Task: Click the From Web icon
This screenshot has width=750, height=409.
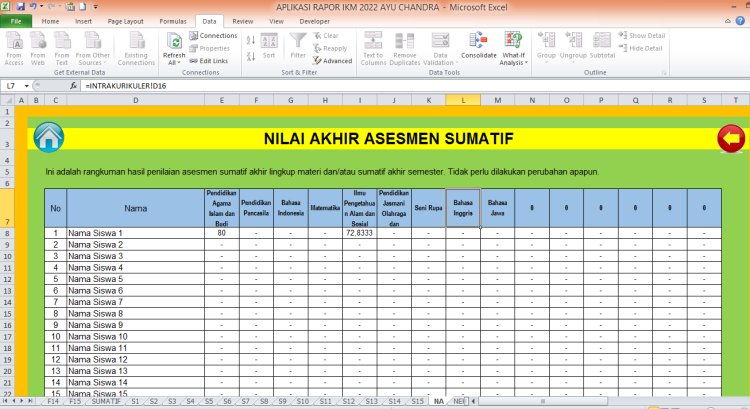Action: pos(38,48)
